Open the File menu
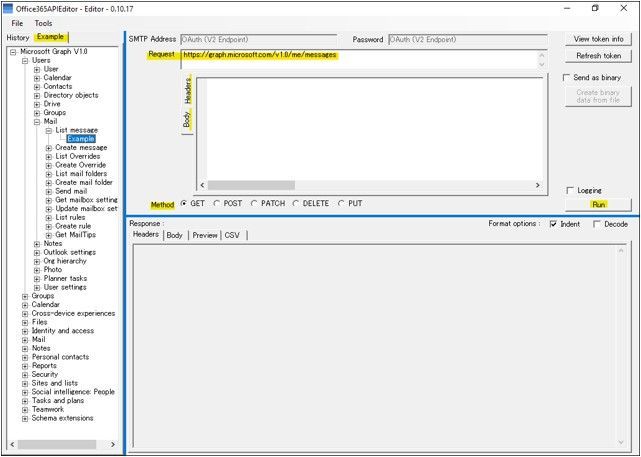 tap(17, 23)
